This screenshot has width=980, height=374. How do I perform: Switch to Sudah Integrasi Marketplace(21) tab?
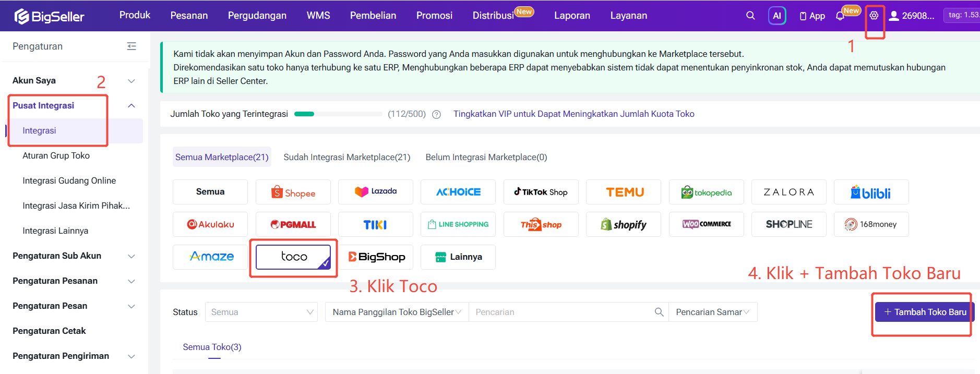[x=347, y=157]
